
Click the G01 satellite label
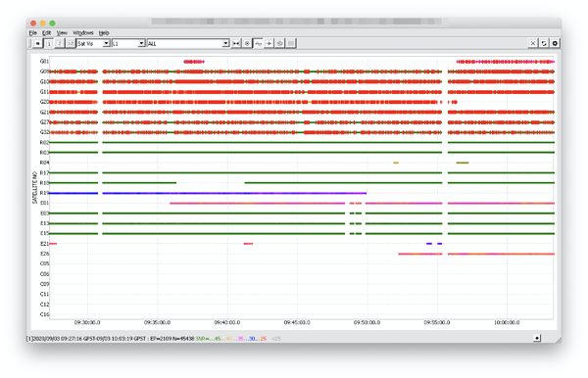44,61
